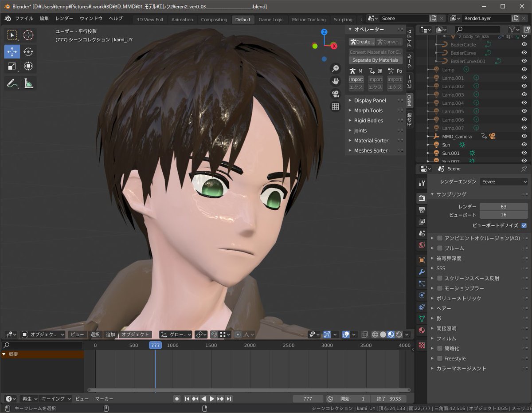Play the animation forward
The width and height of the screenshot is (532, 413).
(212, 399)
